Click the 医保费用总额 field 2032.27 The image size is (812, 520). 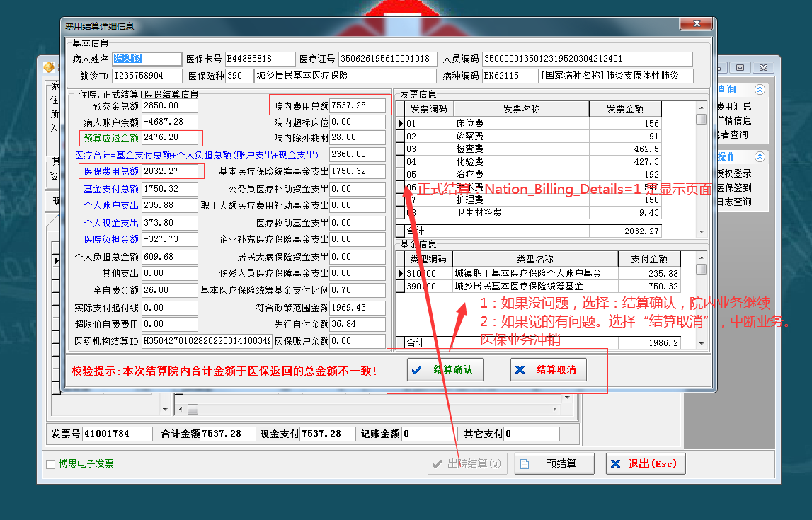[x=169, y=171]
